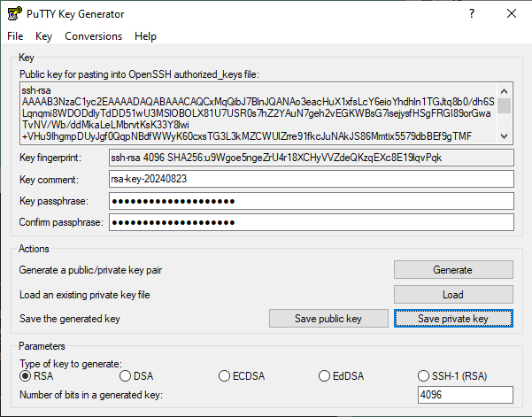Click Save public key button
The width and height of the screenshot is (532, 417).
[328, 319]
